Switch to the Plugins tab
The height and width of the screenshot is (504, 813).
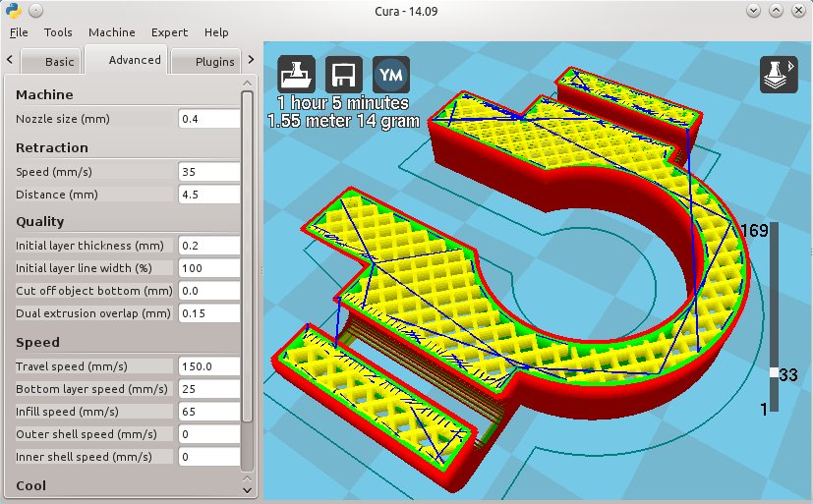pyautogui.click(x=214, y=61)
